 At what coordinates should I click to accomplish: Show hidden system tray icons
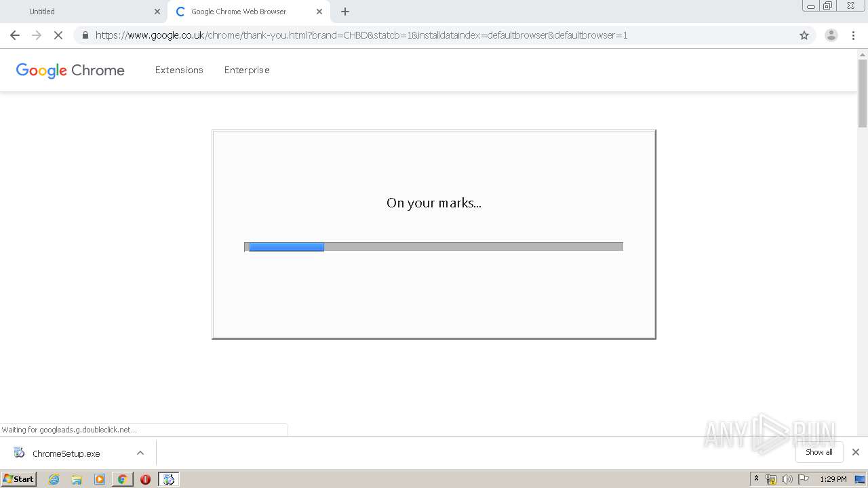click(x=756, y=479)
